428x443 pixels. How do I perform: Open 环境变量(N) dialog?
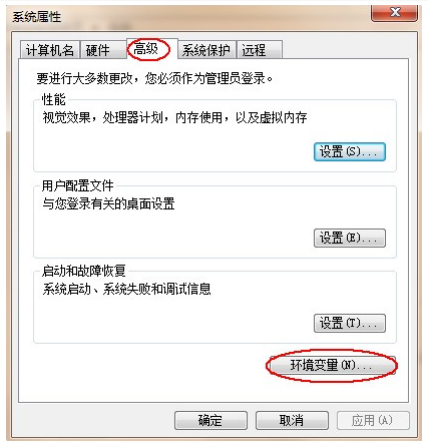pos(332,365)
